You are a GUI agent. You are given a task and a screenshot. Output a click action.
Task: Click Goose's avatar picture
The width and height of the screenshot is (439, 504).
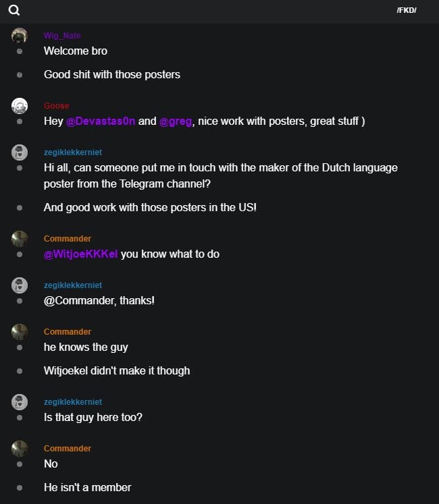(x=20, y=106)
